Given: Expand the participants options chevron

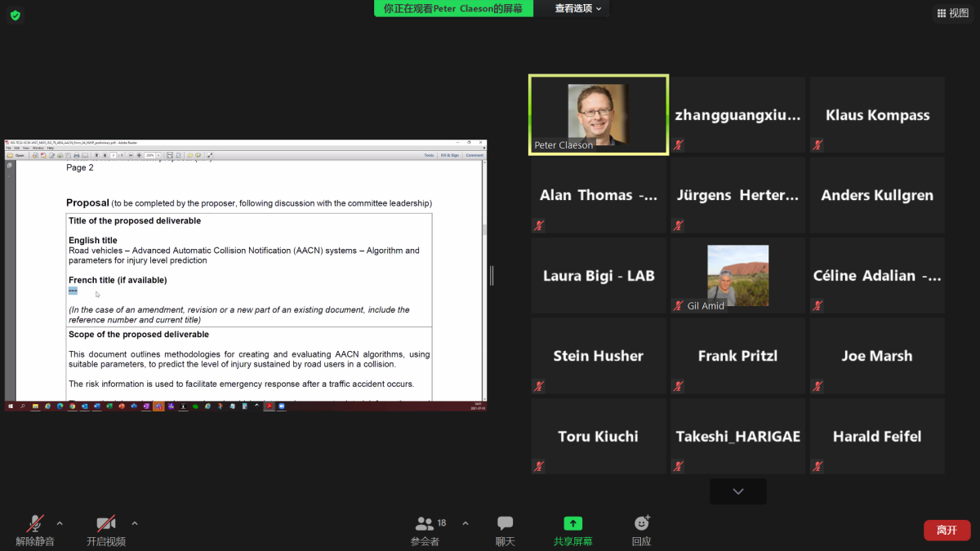Looking at the screenshot, I should 465,523.
